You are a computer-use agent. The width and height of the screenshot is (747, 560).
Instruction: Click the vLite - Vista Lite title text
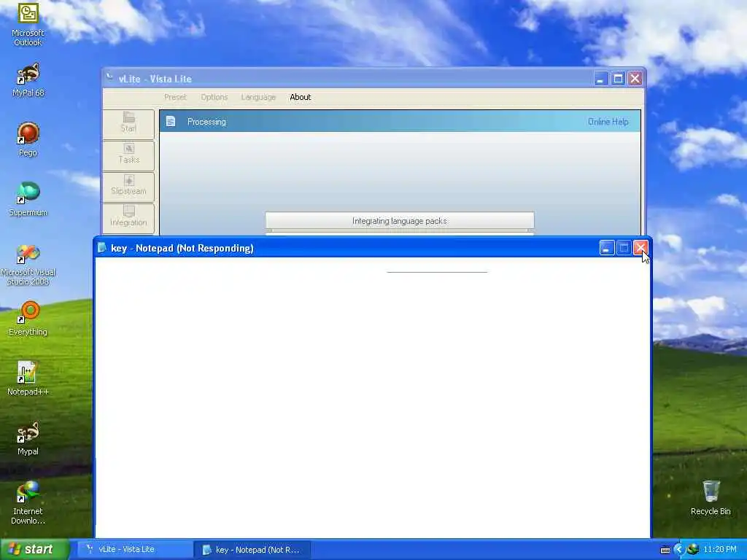point(155,79)
